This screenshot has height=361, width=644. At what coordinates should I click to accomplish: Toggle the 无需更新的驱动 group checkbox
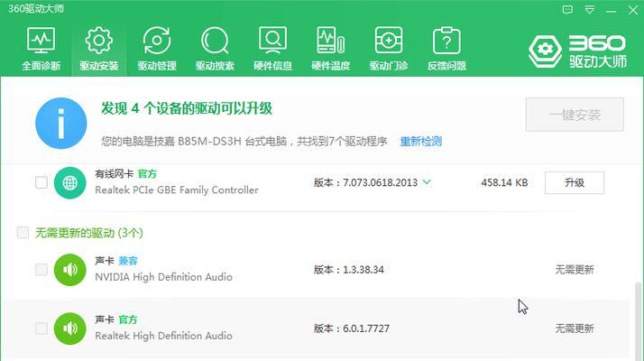tap(23, 233)
